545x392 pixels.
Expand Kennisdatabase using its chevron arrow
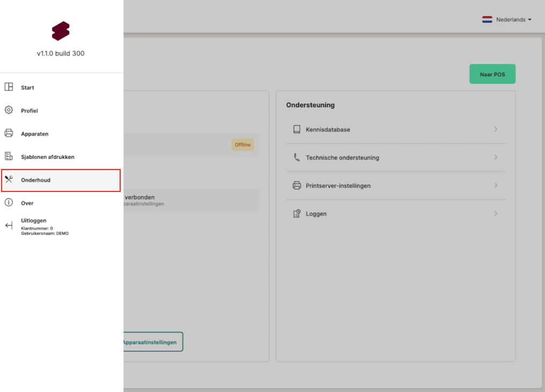coord(496,130)
